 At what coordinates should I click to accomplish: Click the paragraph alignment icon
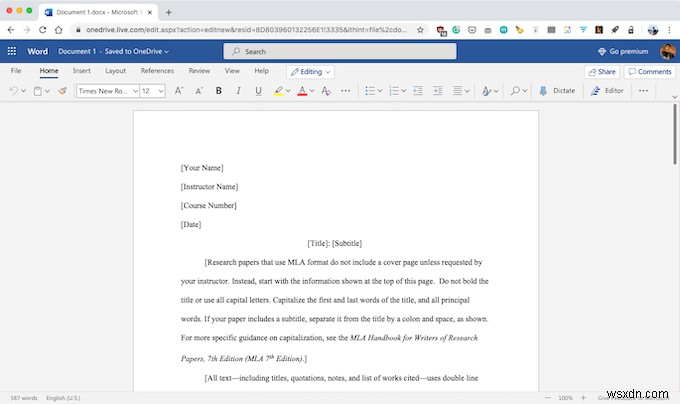point(458,91)
